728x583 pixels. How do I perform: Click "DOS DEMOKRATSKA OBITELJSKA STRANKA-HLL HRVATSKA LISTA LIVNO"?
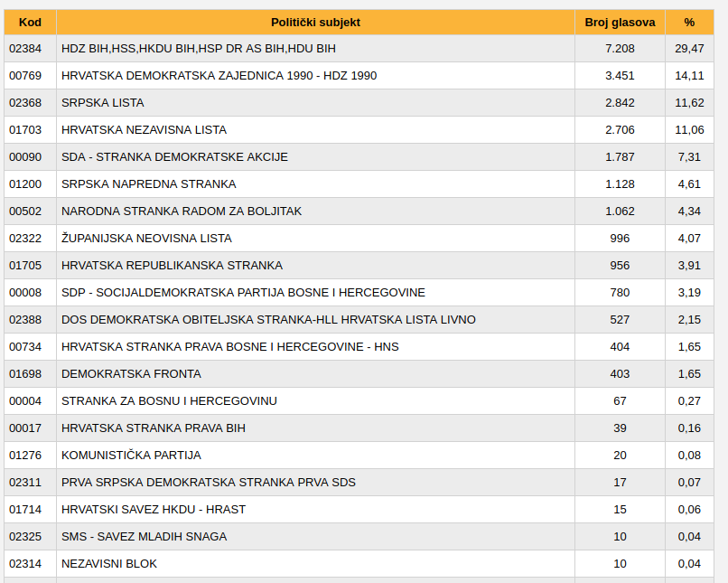click(268, 320)
